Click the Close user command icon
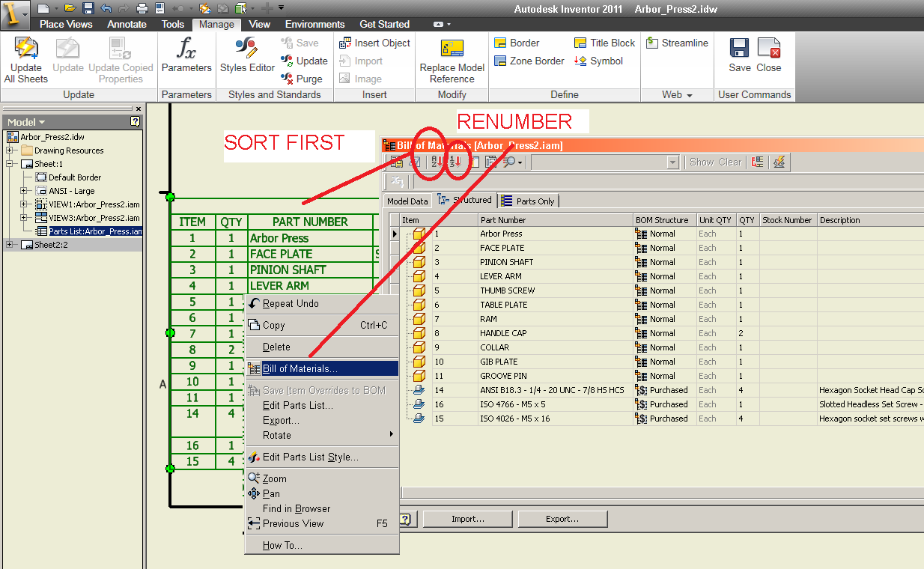This screenshot has width=924, height=569. coord(769,48)
